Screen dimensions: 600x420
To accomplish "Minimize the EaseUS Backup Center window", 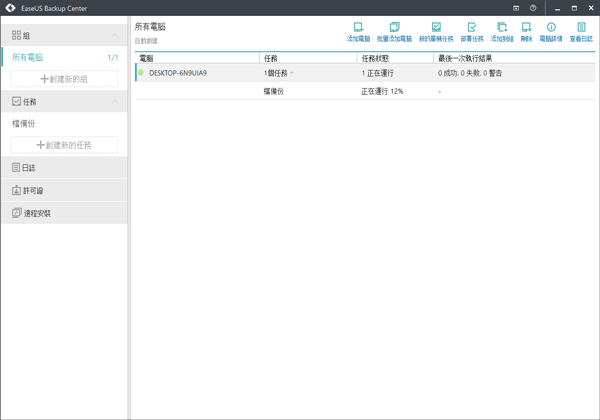I will [558, 8].
